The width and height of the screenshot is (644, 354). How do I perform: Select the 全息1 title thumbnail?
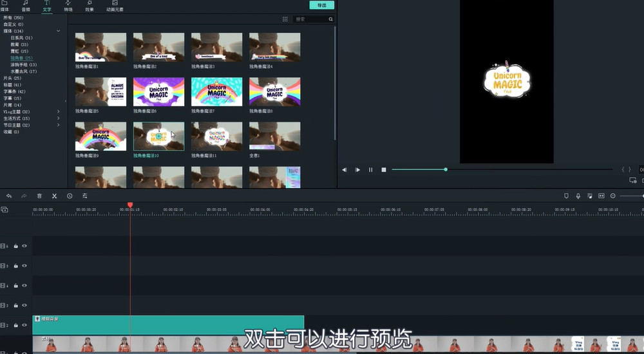pos(275,136)
